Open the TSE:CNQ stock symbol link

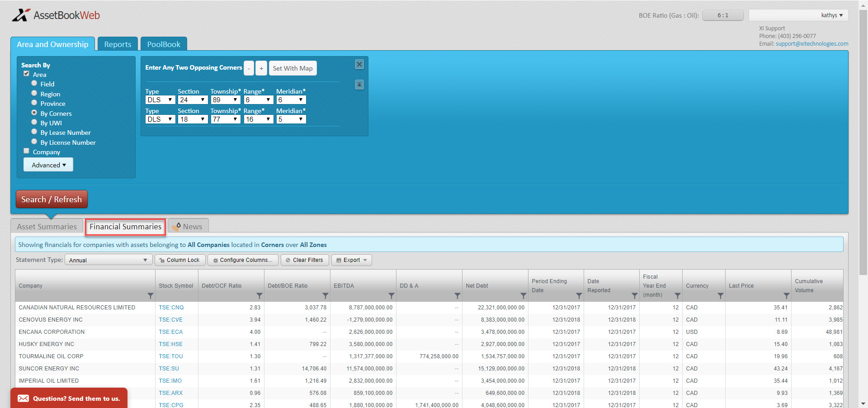[x=171, y=308]
